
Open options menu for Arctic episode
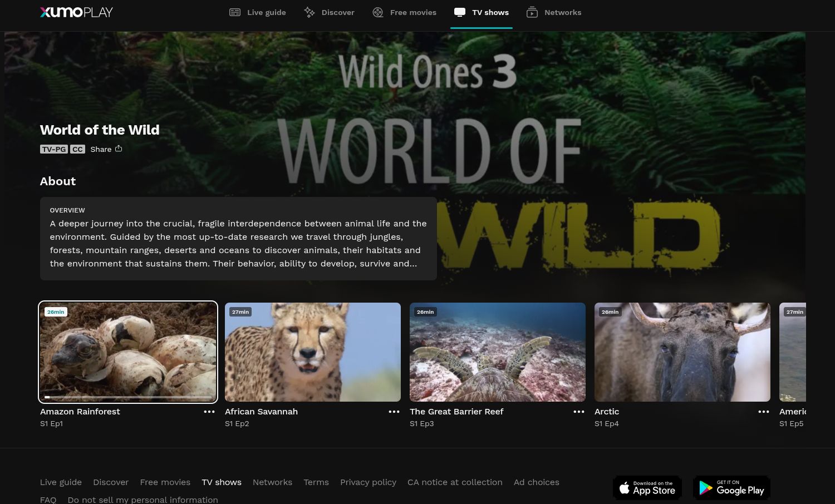coord(764,412)
